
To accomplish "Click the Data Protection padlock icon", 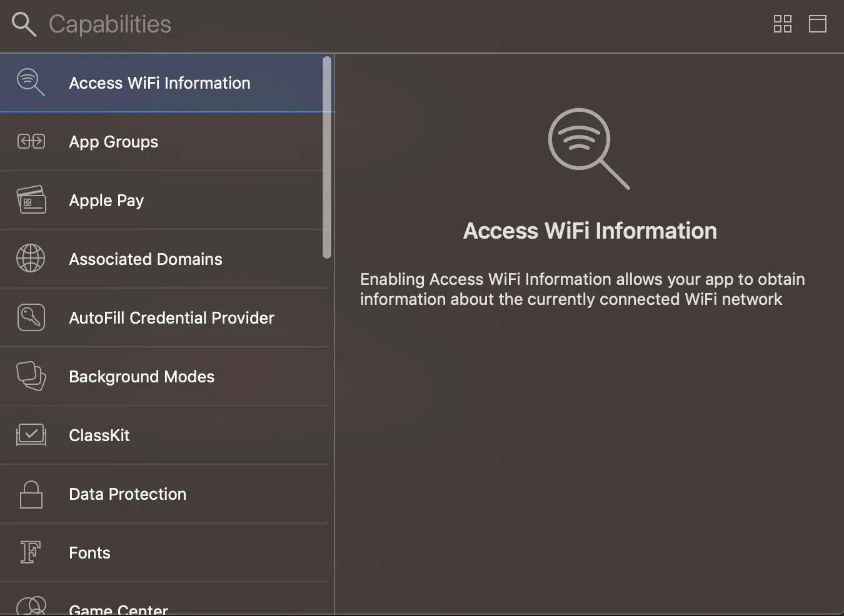I will click(x=31, y=494).
